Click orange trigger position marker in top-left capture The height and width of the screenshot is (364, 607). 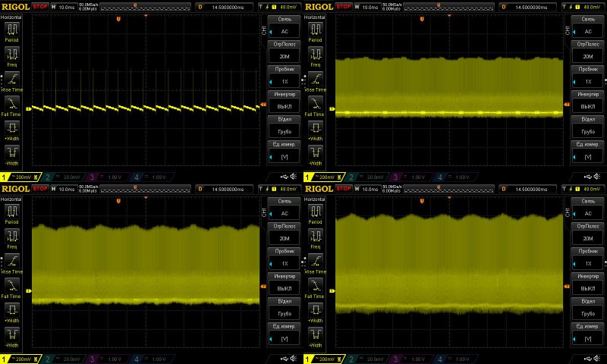[x=118, y=18]
